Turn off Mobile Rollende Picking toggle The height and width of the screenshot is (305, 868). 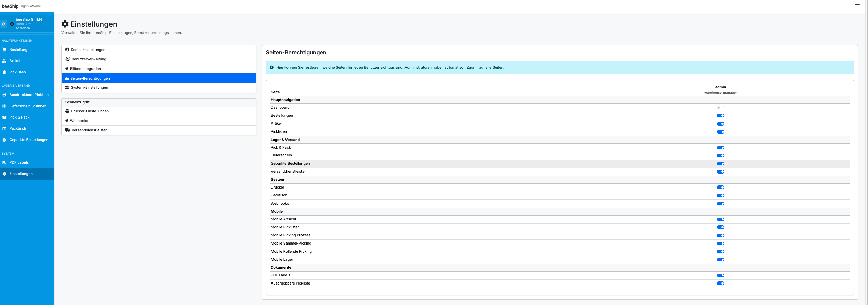(x=720, y=252)
